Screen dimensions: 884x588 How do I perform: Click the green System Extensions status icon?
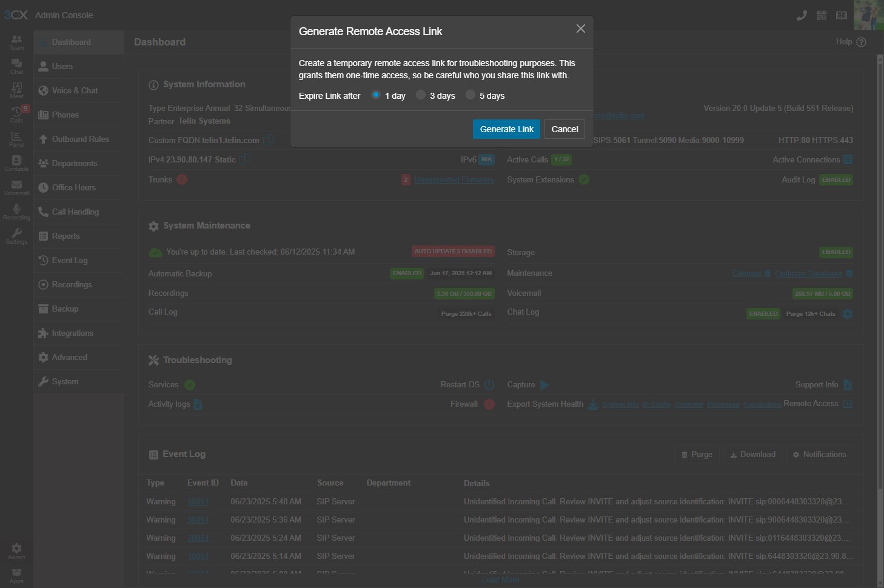coord(584,179)
